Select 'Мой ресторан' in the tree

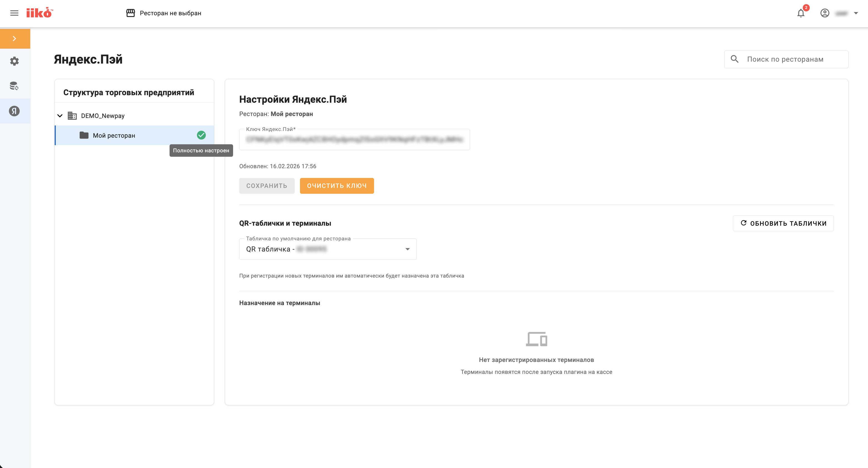coord(134,135)
